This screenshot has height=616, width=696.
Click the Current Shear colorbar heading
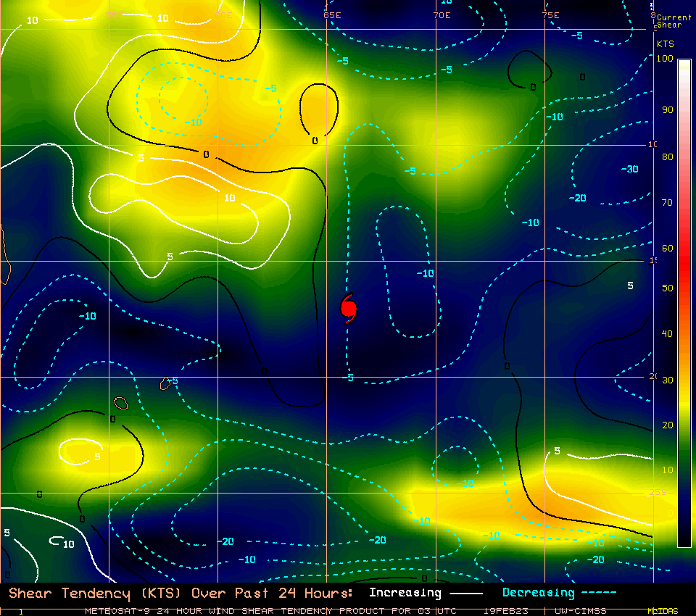[674, 21]
